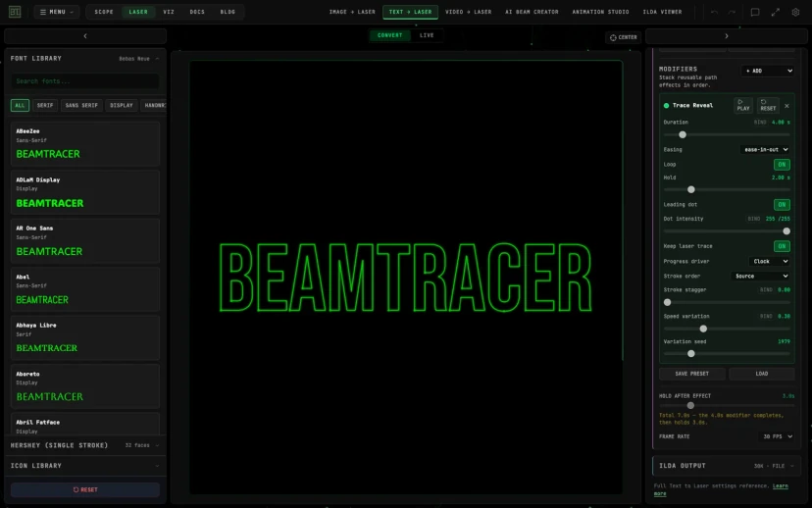Click the redo arrow icon
The height and width of the screenshot is (508, 812).
click(732, 12)
